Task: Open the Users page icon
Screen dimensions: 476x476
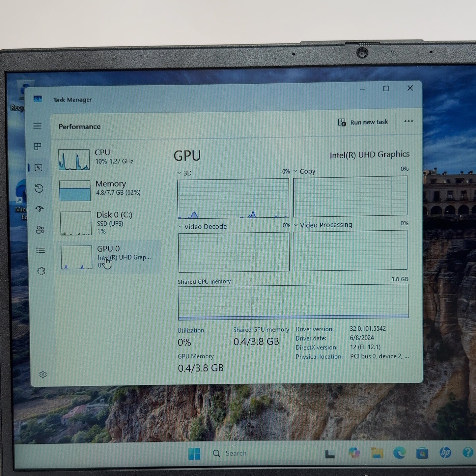Action: 40,230
